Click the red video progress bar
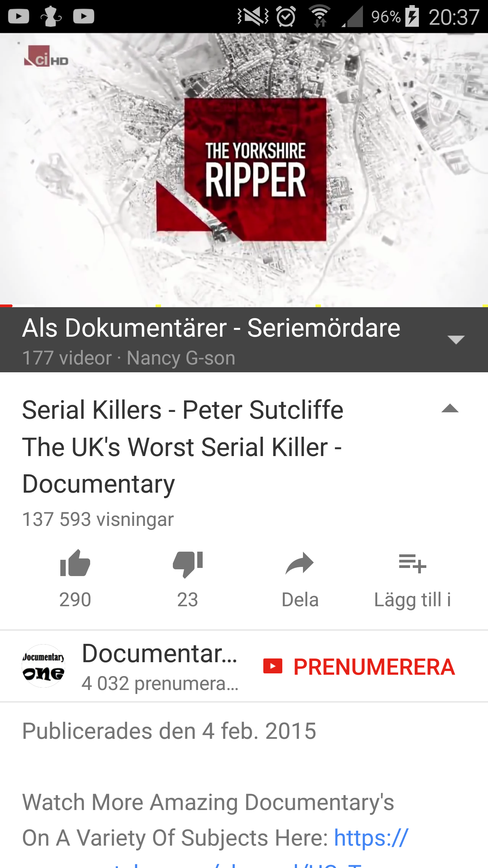The height and width of the screenshot is (868, 488). pos(6,306)
